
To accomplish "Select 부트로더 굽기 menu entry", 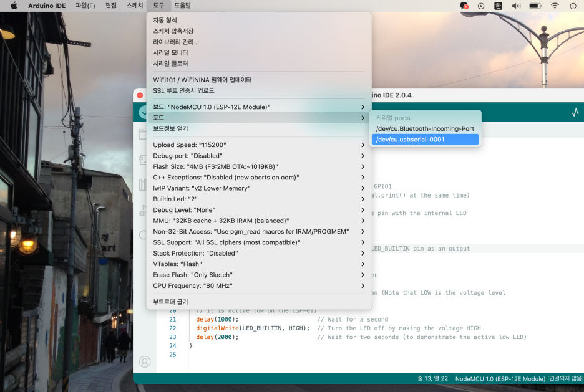I will point(259,301).
